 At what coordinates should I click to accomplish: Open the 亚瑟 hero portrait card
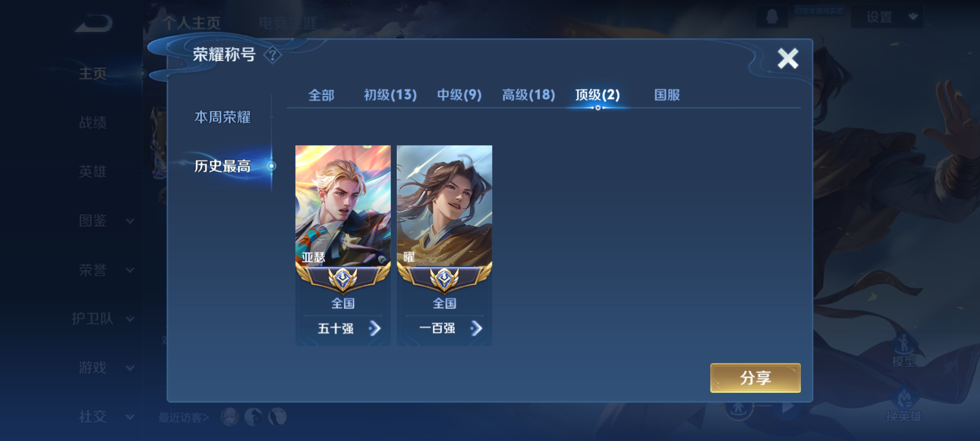(343, 205)
